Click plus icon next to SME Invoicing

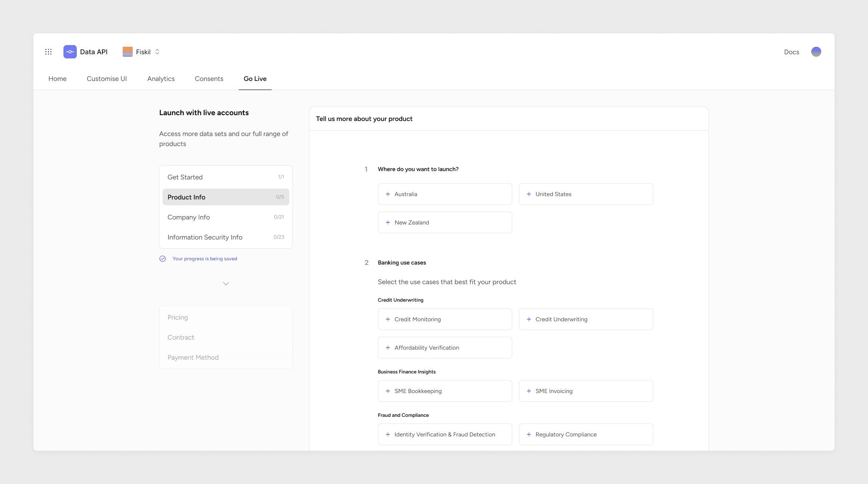(529, 391)
